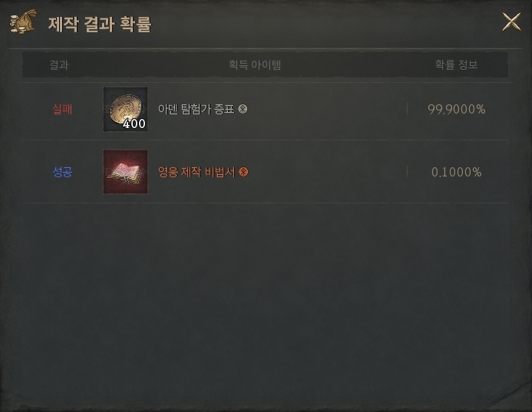The image size is (532, 412).
Task: Click the 0.1000% probability value
Action: 456,173
